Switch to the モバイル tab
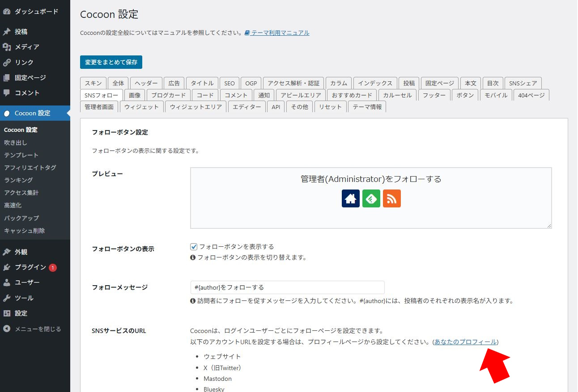The height and width of the screenshot is (392, 578). coord(496,95)
